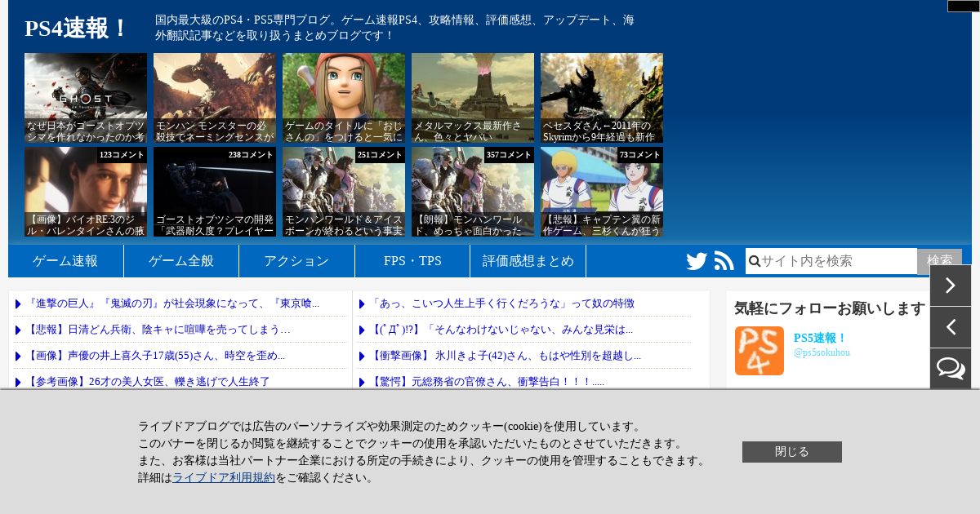Open the RSS feed icon
This screenshot has width=980, height=514.
tap(724, 261)
